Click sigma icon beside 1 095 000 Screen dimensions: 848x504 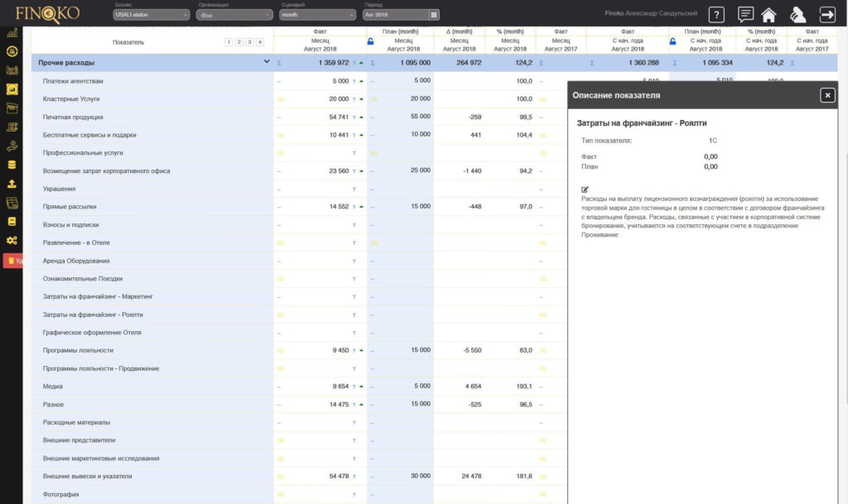373,63
